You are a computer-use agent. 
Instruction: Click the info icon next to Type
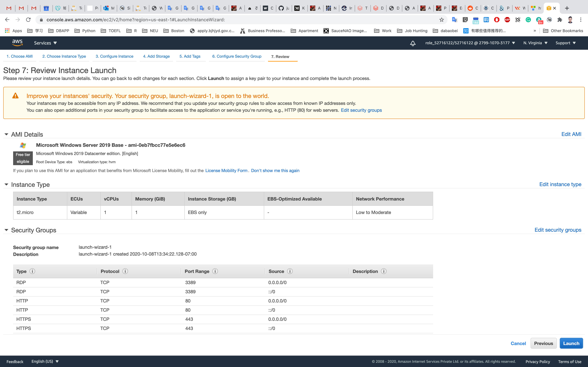click(x=32, y=271)
